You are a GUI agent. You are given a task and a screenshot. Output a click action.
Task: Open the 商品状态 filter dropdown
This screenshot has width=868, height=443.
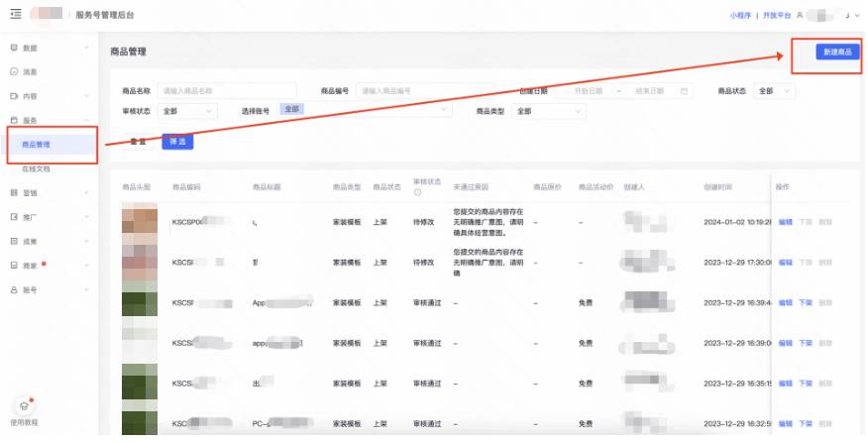coord(774,91)
